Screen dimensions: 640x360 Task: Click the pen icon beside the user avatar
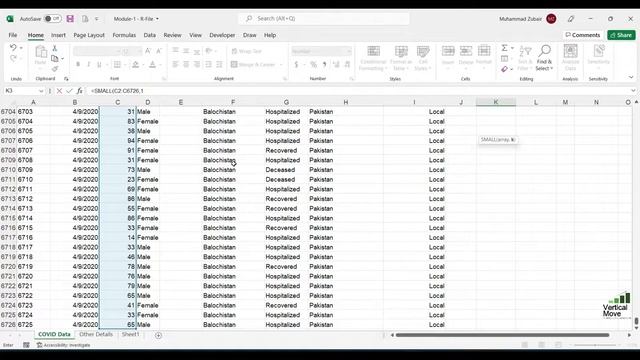[x=571, y=19]
